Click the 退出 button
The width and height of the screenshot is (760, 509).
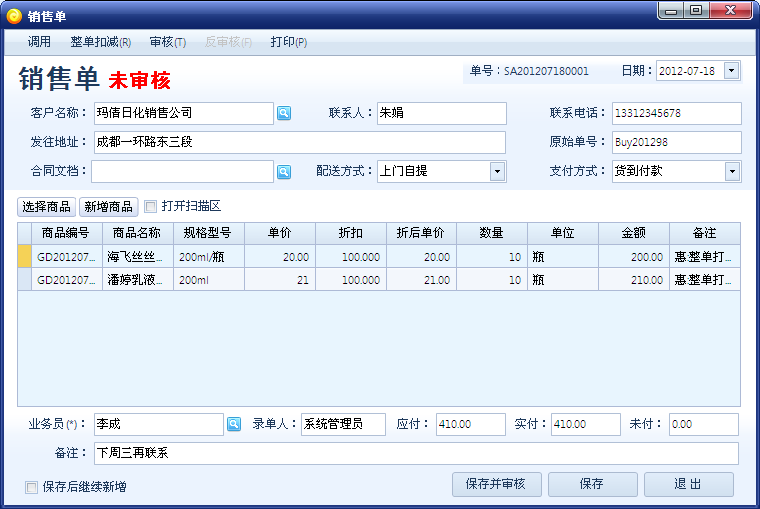coord(688,484)
